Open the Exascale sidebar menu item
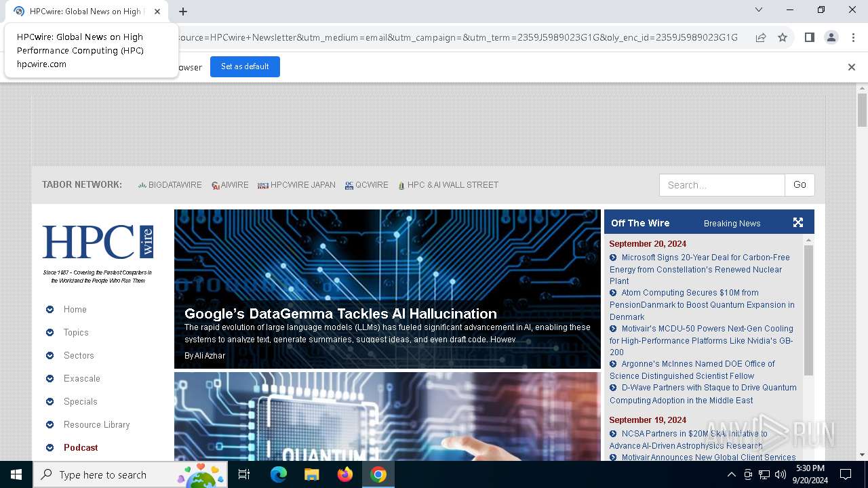 tap(82, 379)
